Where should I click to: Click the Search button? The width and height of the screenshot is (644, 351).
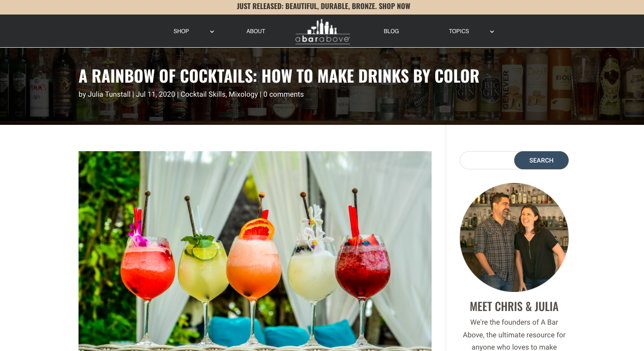[x=541, y=160]
